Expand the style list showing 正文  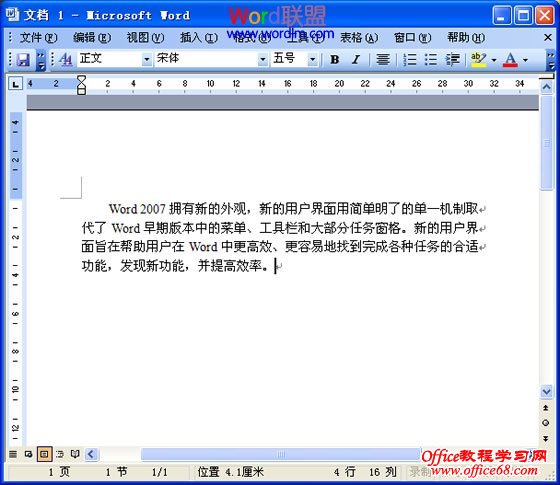[146, 59]
